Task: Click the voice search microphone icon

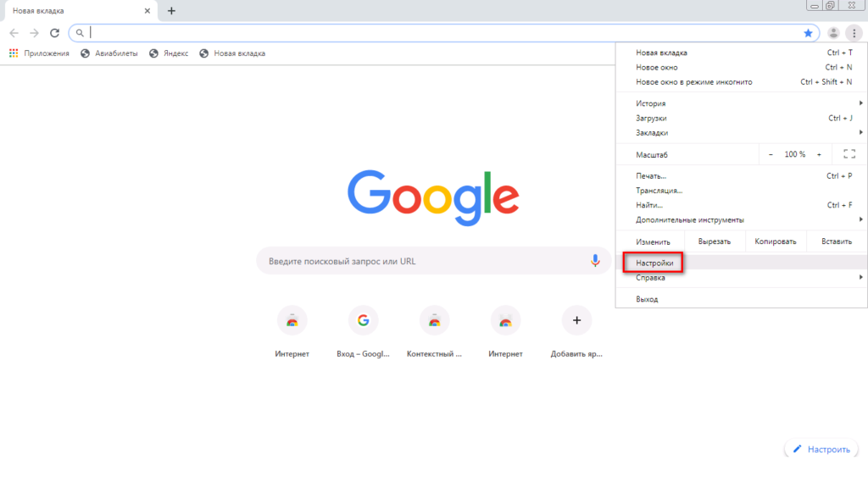Action: click(595, 261)
